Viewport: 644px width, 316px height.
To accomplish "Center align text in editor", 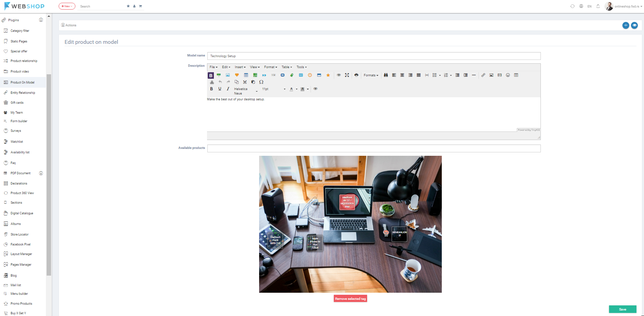I will click(x=402, y=75).
